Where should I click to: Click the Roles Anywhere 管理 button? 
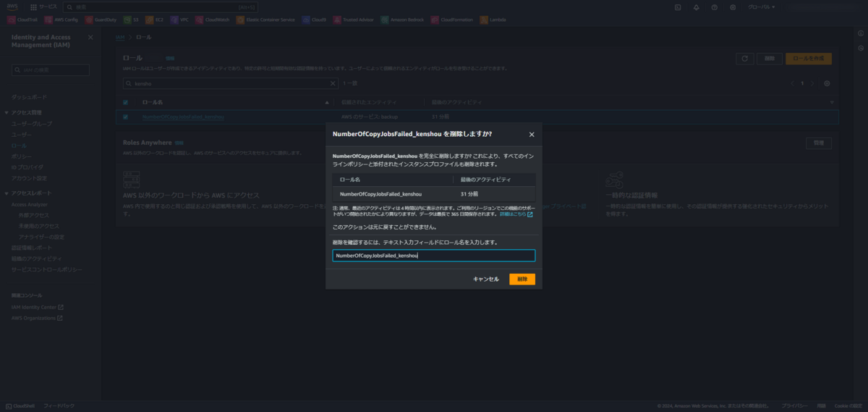818,143
